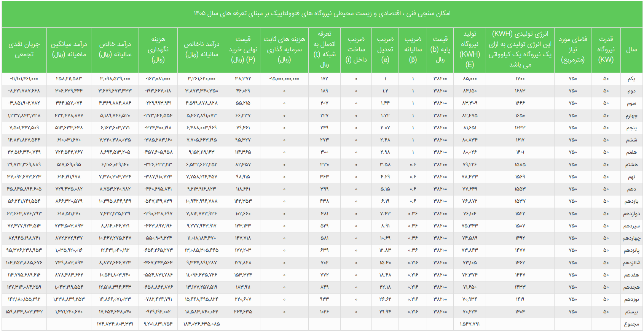Select the adjustment coefficient '۳۱.۹۴'

pyautogui.click(x=385, y=312)
